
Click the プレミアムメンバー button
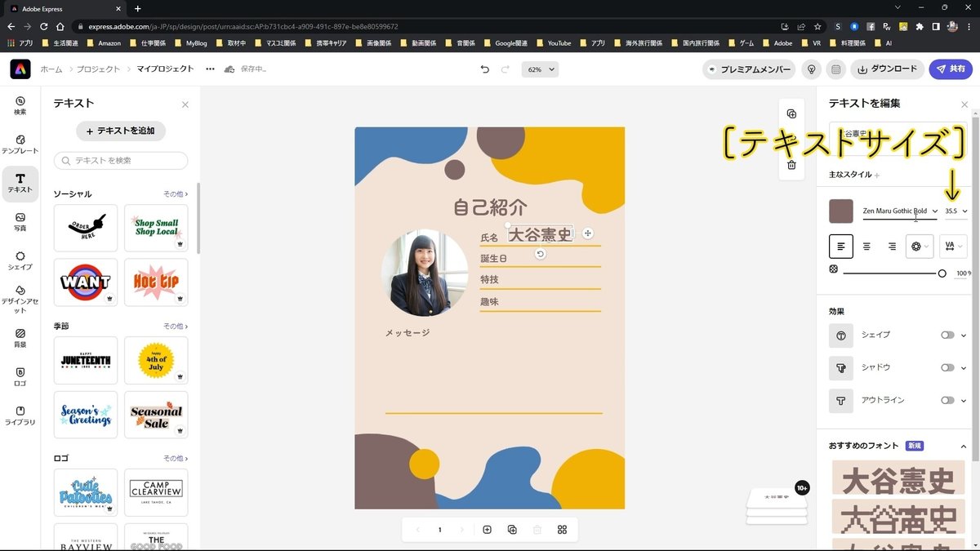pyautogui.click(x=749, y=69)
